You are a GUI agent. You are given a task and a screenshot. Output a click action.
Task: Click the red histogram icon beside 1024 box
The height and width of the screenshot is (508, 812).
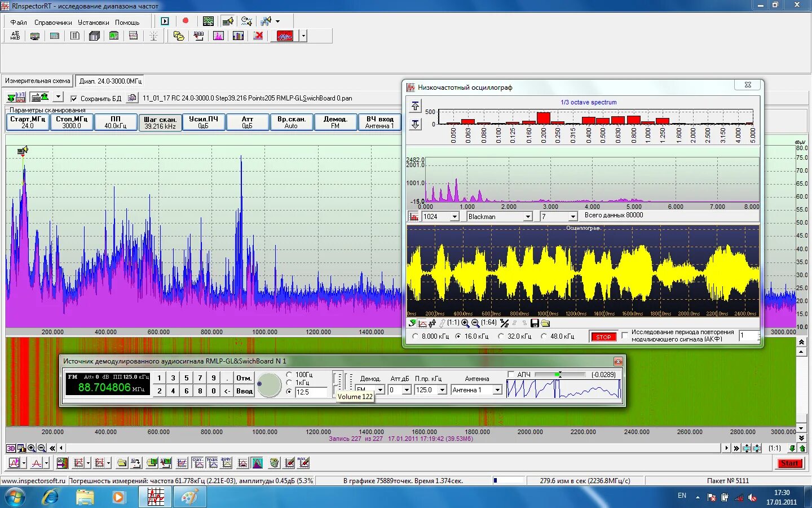click(x=414, y=217)
